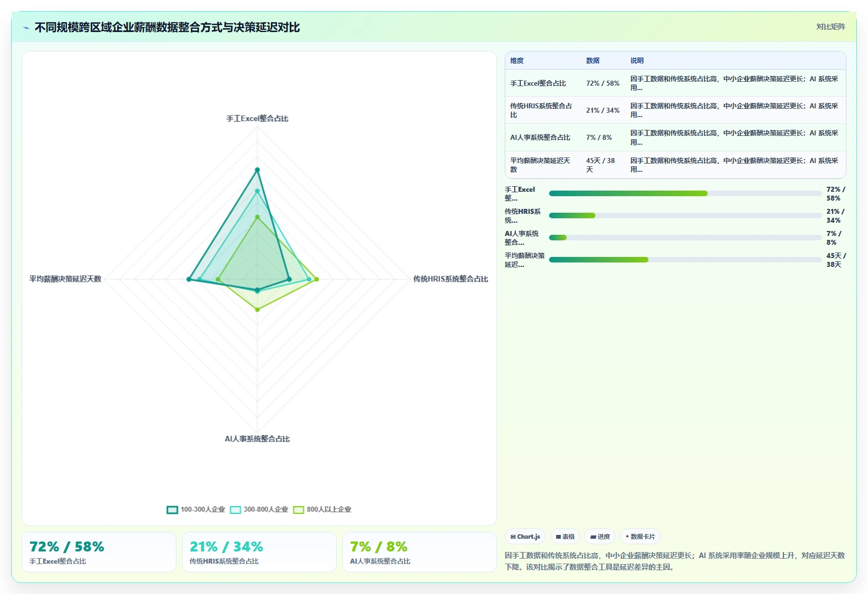Select the 维度 column header

coord(517,61)
